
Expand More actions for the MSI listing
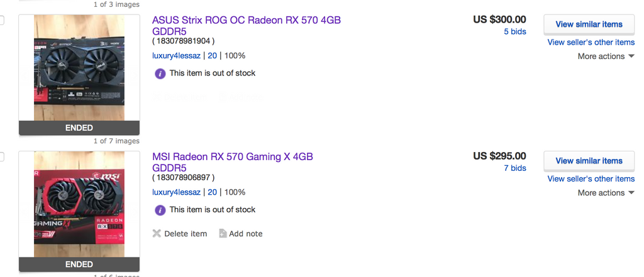coord(606,193)
